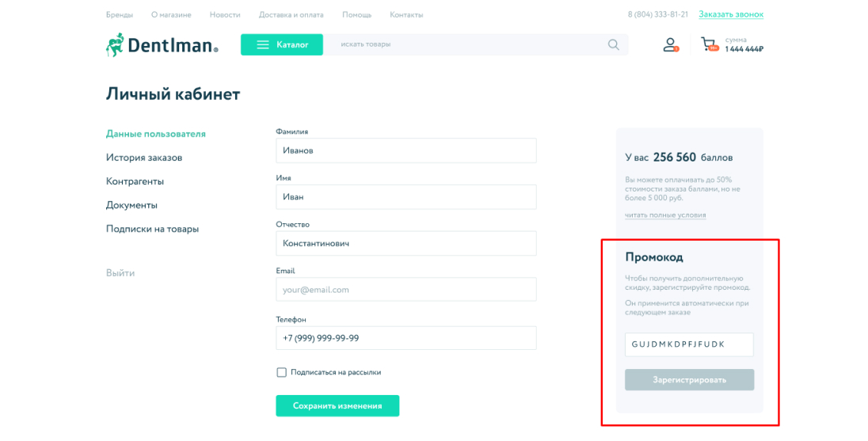Image resolution: width=868 pixels, height=441 pixels.
Task: Click the DentIman logo
Action: [x=162, y=45]
